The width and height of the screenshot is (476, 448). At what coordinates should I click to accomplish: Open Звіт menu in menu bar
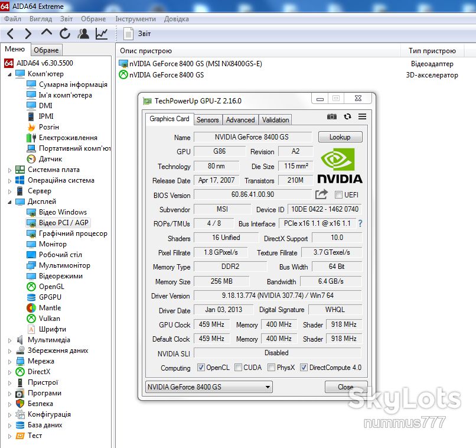pyautogui.click(x=66, y=19)
